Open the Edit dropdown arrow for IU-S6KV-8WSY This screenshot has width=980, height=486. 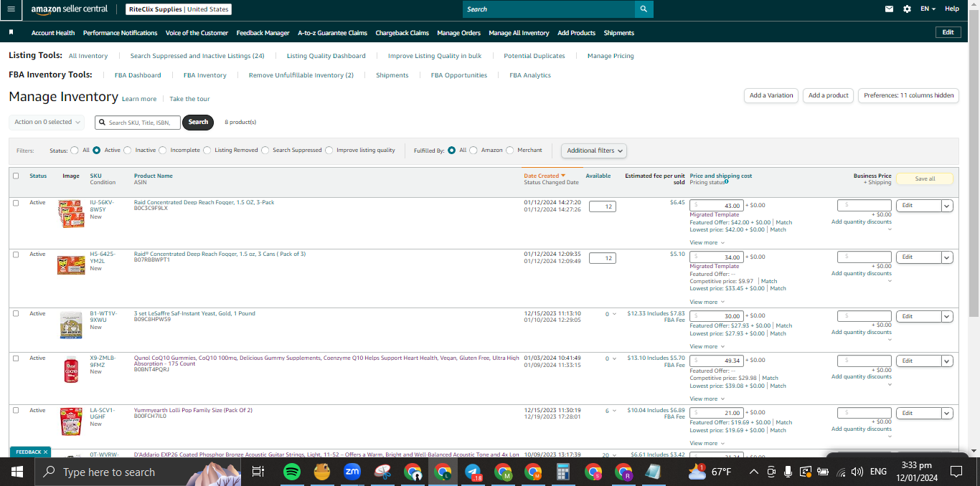click(947, 206)
